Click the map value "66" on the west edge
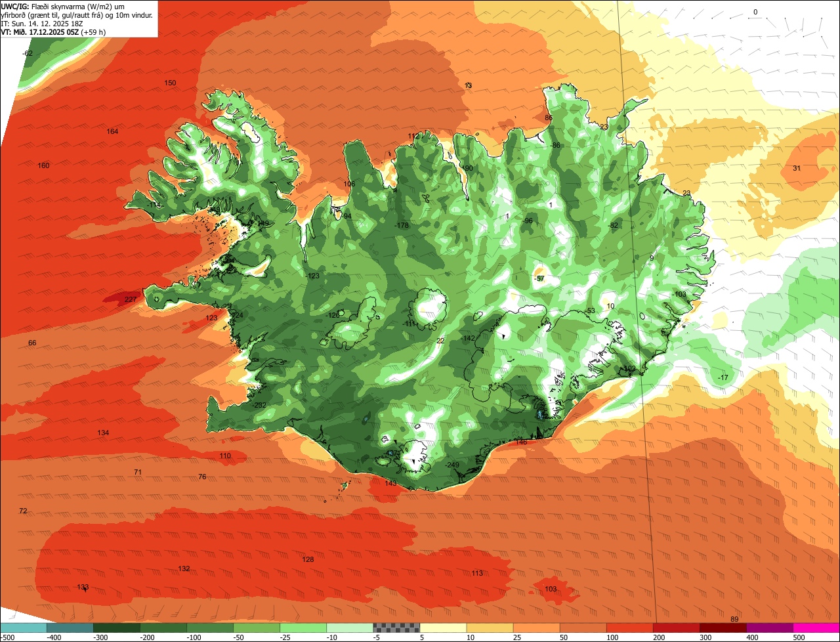 tap(32, 343)
